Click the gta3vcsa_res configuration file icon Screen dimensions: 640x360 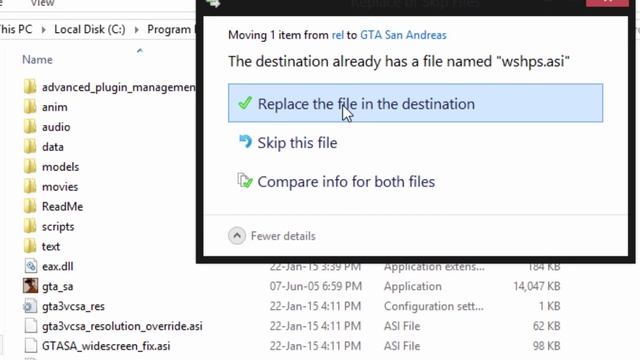[x=30, y=306]
